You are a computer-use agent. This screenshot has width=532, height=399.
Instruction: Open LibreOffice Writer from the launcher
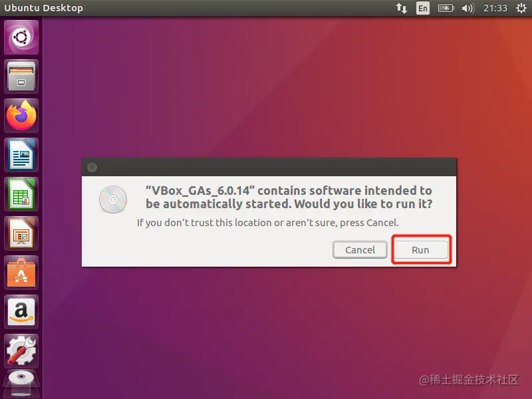tap(21, 155)
